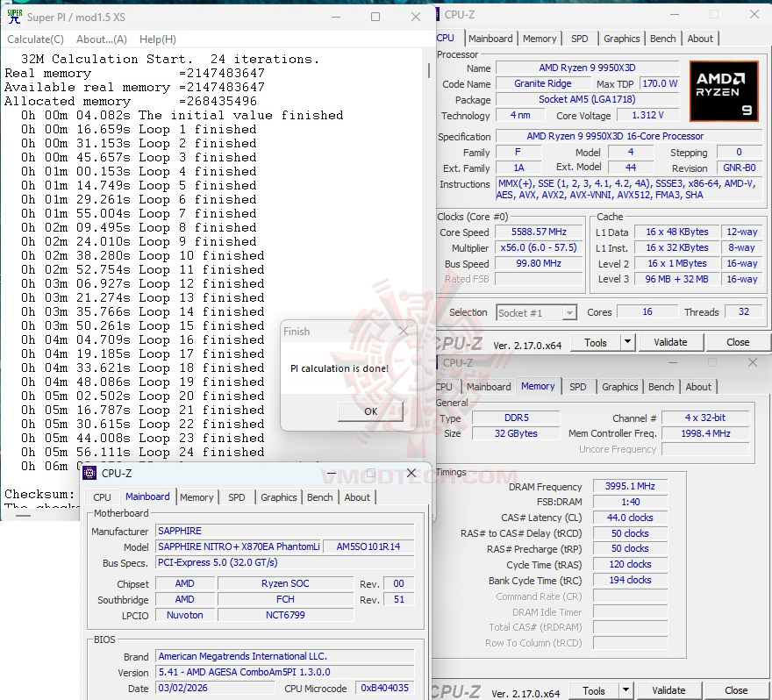Screen dimensions: 772x700
Task: Minimize the Super PI window
Action: [336, 17]
